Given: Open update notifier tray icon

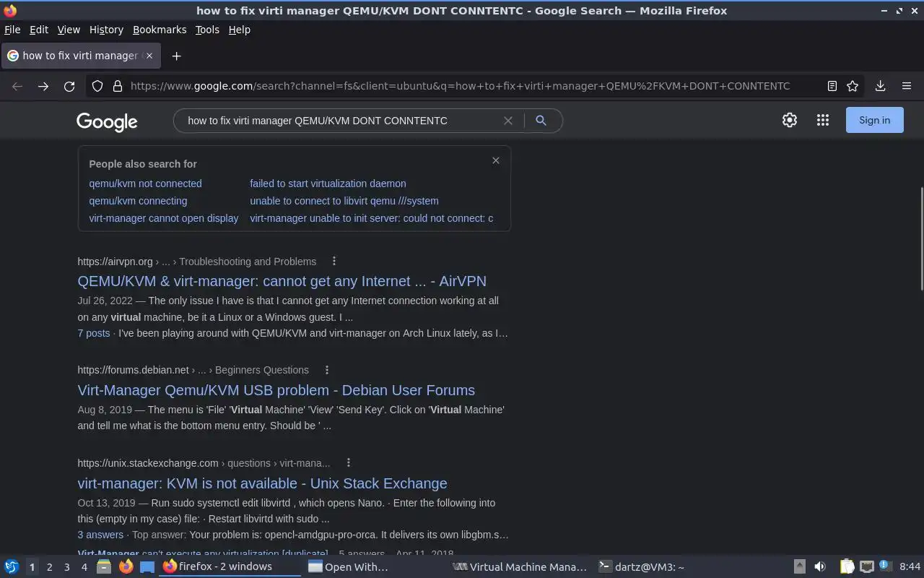Looking at the screenshot, I should coord(886,566).
